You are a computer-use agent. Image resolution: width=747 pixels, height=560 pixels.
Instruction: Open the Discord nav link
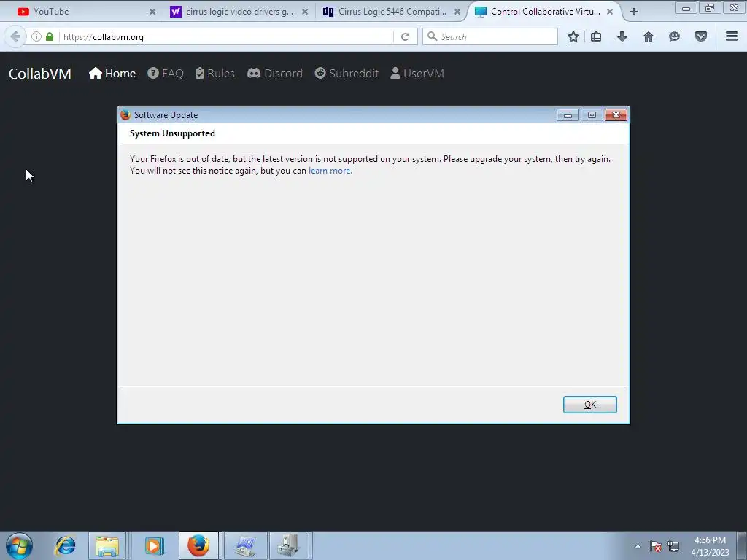pos(275,74)
